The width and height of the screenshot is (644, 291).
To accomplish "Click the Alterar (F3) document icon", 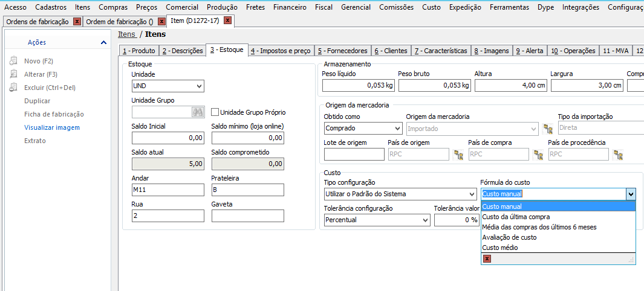I will (13, 74).
